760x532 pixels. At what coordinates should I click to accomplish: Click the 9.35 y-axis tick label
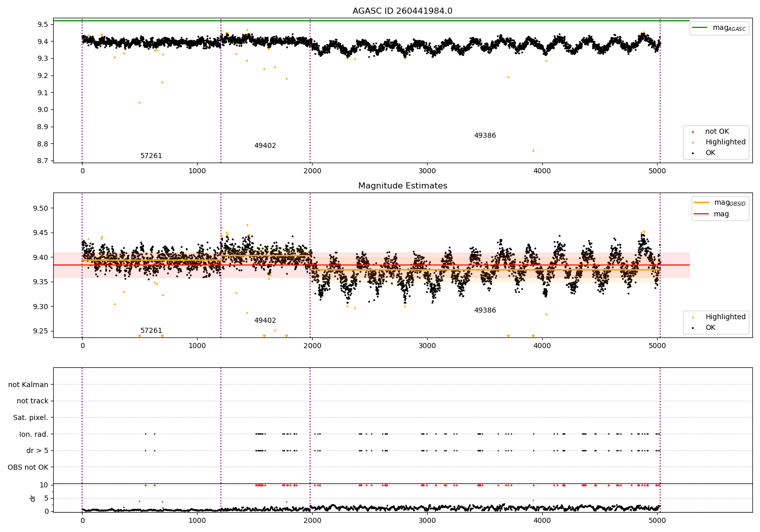click(41, 282)
